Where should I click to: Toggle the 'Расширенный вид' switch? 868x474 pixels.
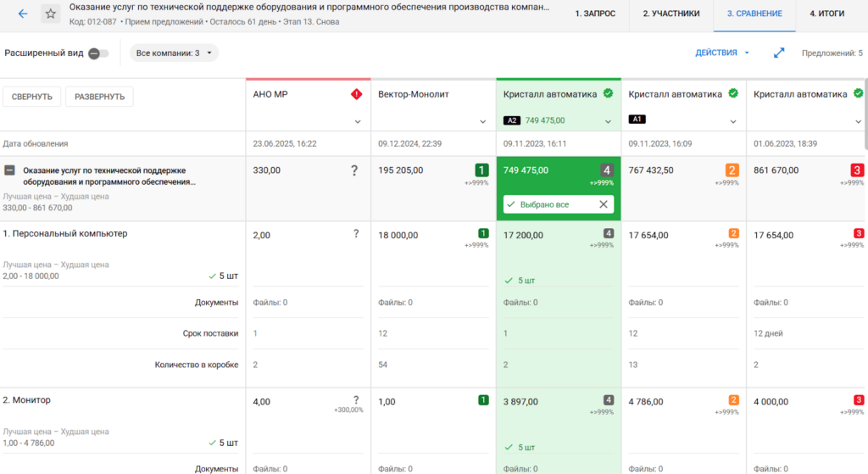(98, 53)
